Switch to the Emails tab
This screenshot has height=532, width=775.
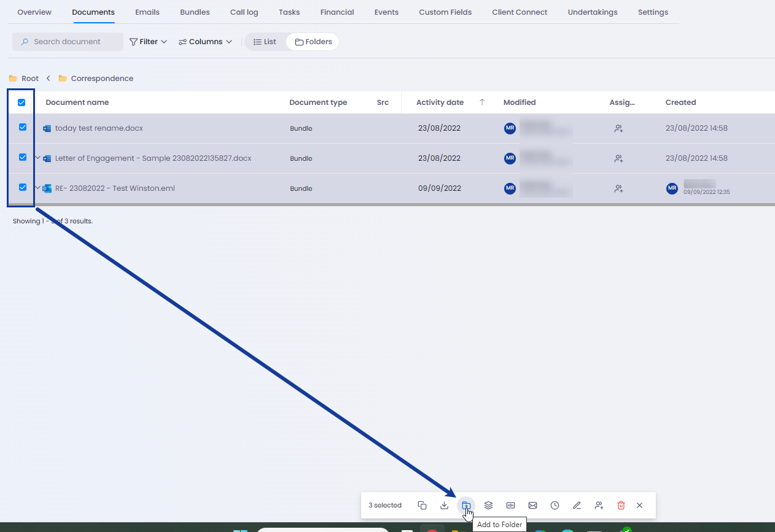147,12
